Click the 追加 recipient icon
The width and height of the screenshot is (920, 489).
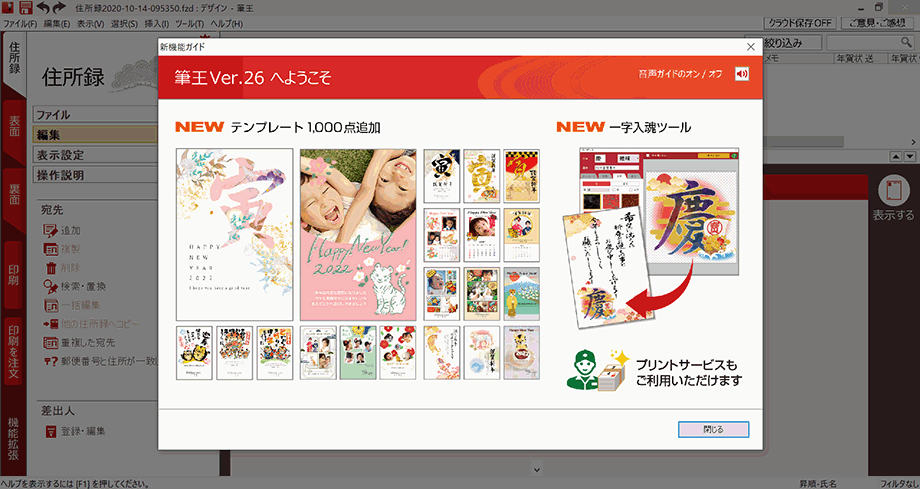pos(51,231)
